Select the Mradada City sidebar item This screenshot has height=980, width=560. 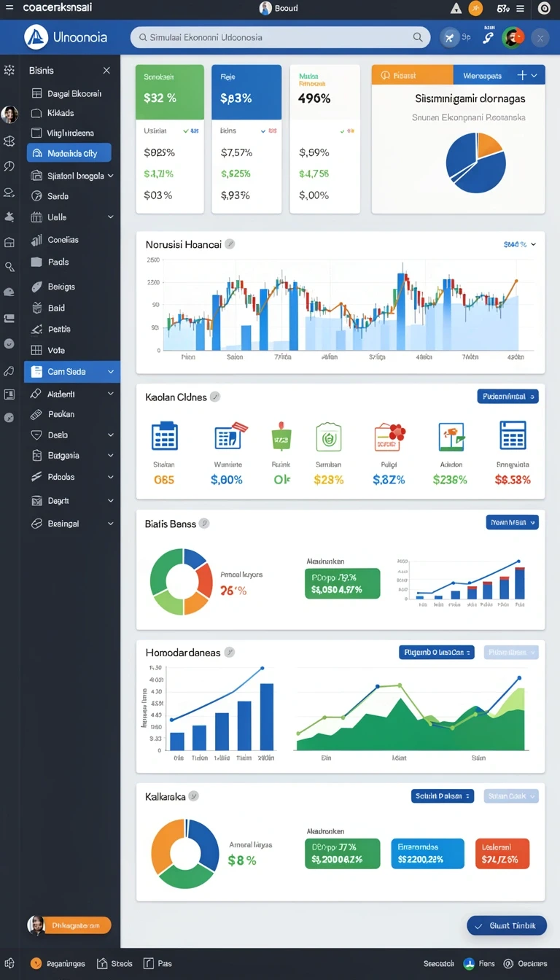point(69,153)
